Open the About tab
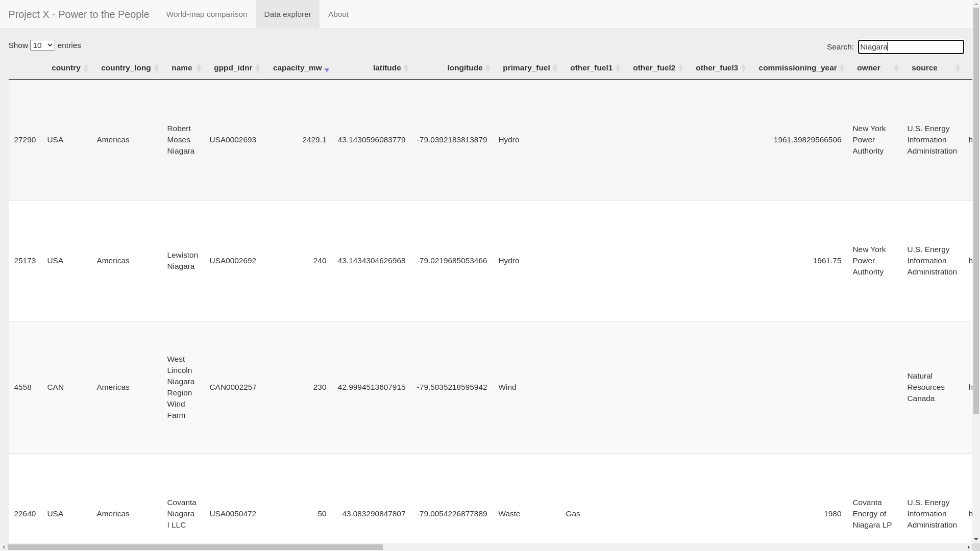 (x=338, y=14)
